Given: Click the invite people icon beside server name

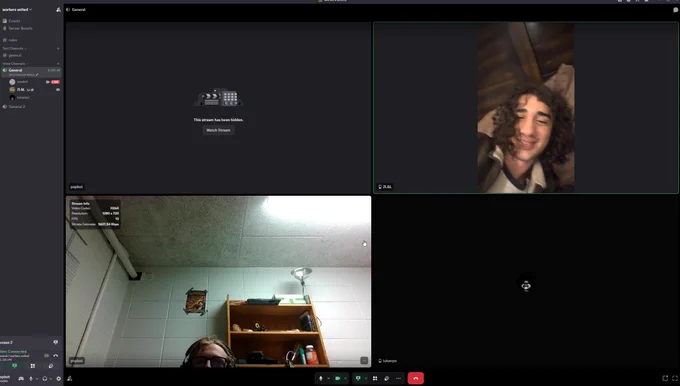Looking at the screenshot, I should pyautogui.click(x=58, y=10).
